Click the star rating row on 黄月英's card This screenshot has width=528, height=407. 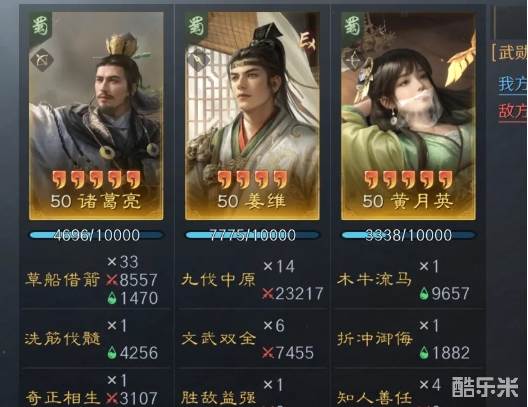(x=408, y=179)
